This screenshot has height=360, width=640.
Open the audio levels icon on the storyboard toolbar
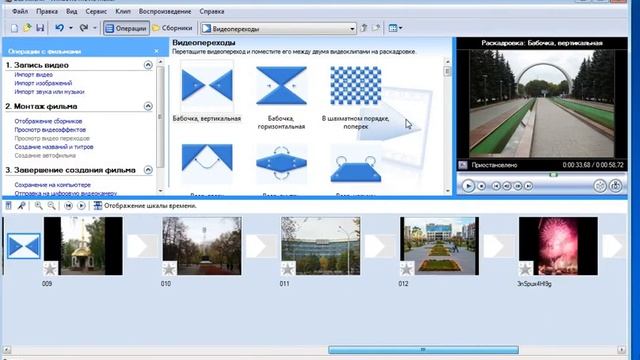click(x=9, y=206)
